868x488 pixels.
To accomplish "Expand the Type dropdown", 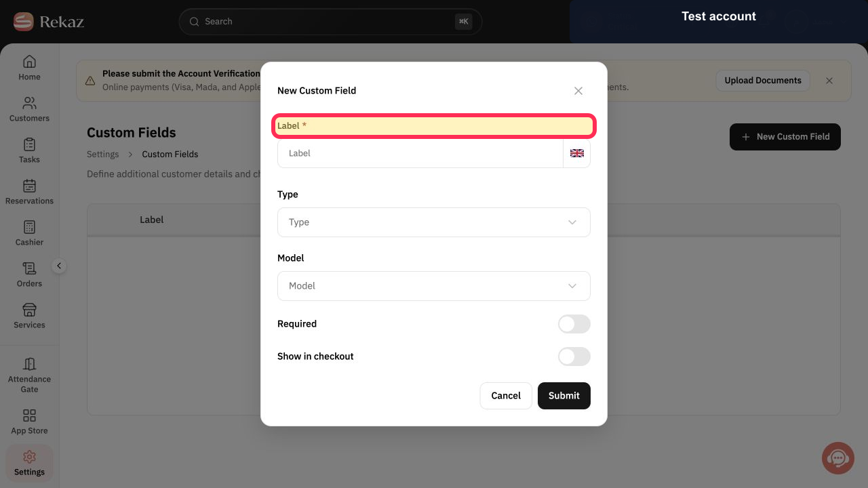I will (x=434, y=222).
